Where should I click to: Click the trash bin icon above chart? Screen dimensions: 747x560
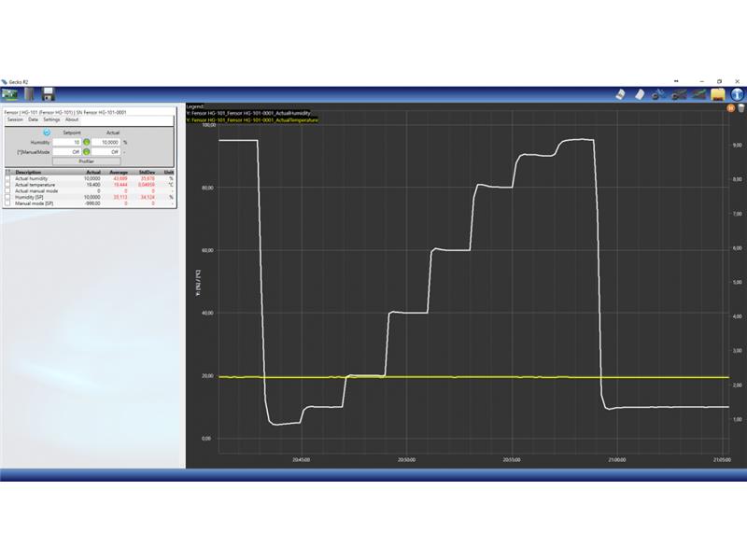(740, 108)
